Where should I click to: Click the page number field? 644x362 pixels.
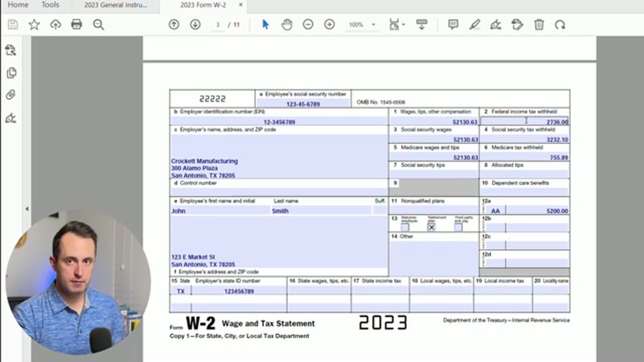pos(218,25)
